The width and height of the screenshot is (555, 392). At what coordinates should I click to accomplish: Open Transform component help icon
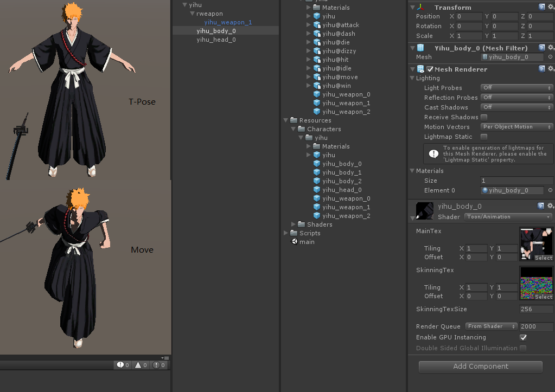pos(541,7)
